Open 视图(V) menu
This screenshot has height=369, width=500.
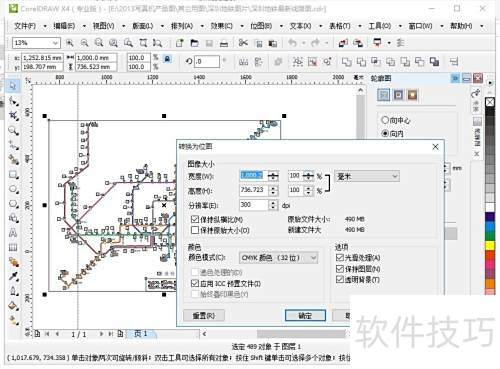tap(103, 26)
